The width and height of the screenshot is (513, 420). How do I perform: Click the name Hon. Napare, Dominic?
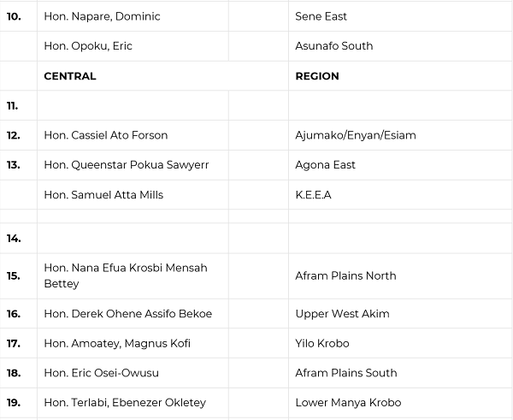pos(102,16)
